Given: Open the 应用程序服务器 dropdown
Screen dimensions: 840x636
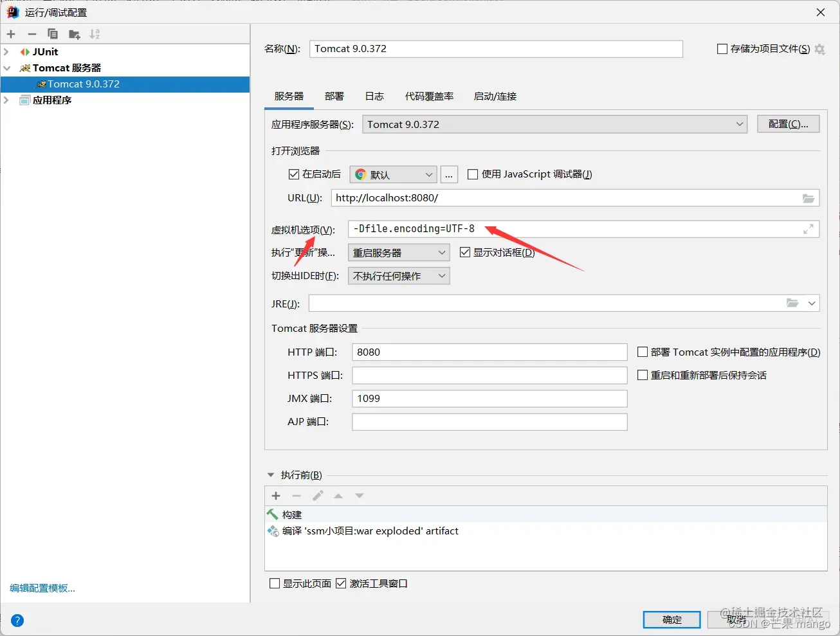Looking at the screenshot, I should pyautogui.click(x=554, y=124).
